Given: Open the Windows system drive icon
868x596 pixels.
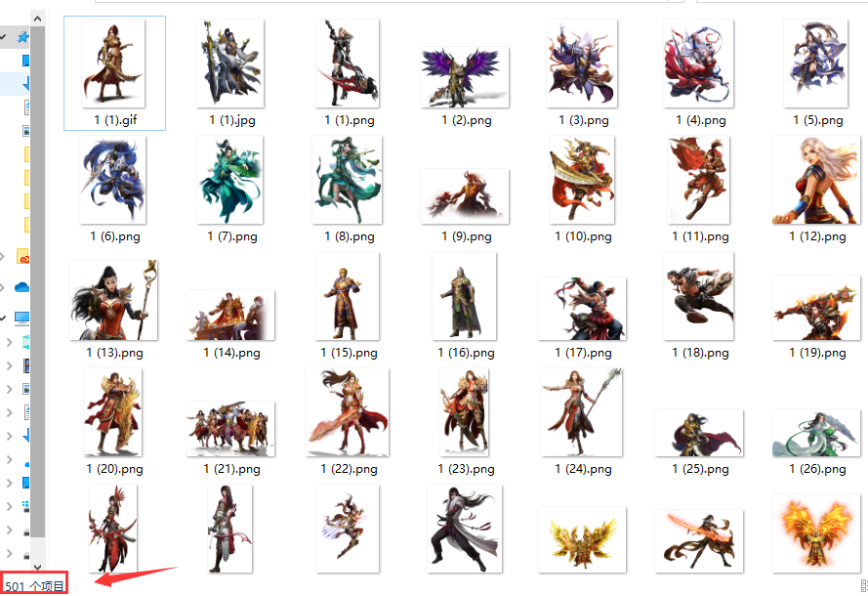Looking at the screenshot, I should click(25, 505).
